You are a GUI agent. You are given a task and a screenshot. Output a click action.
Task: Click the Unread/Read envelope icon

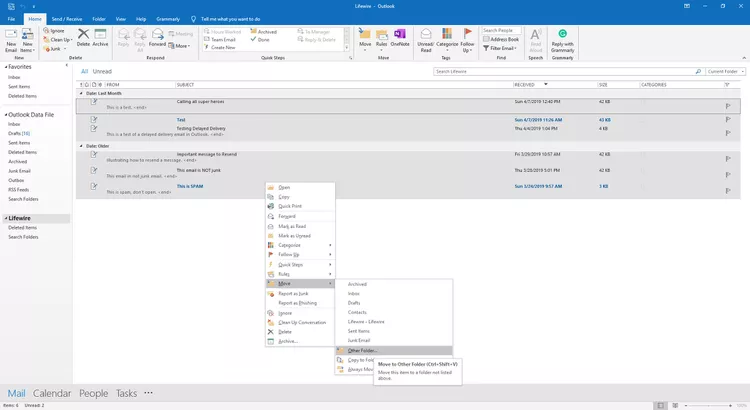[426, 34]
